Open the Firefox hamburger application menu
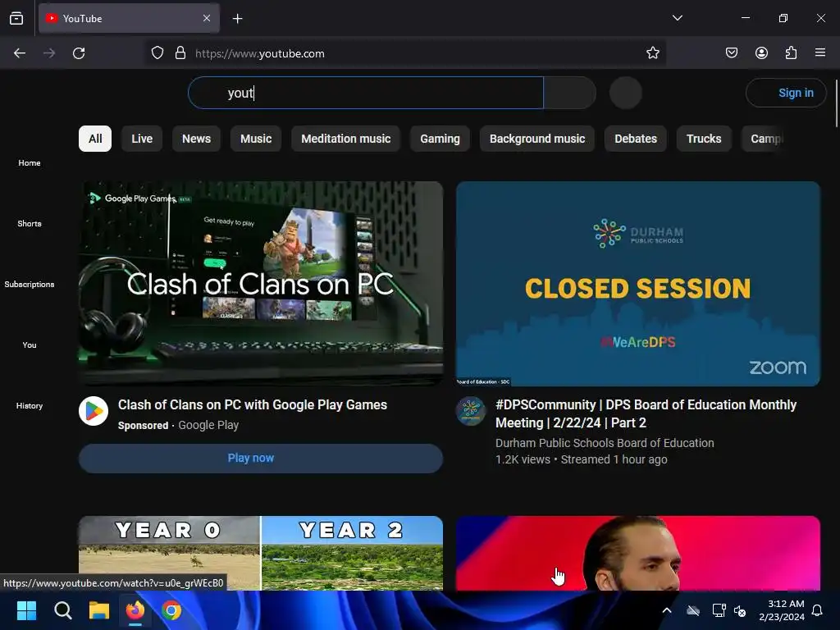Viewport: 840px width, 630px height. [820, 53]
